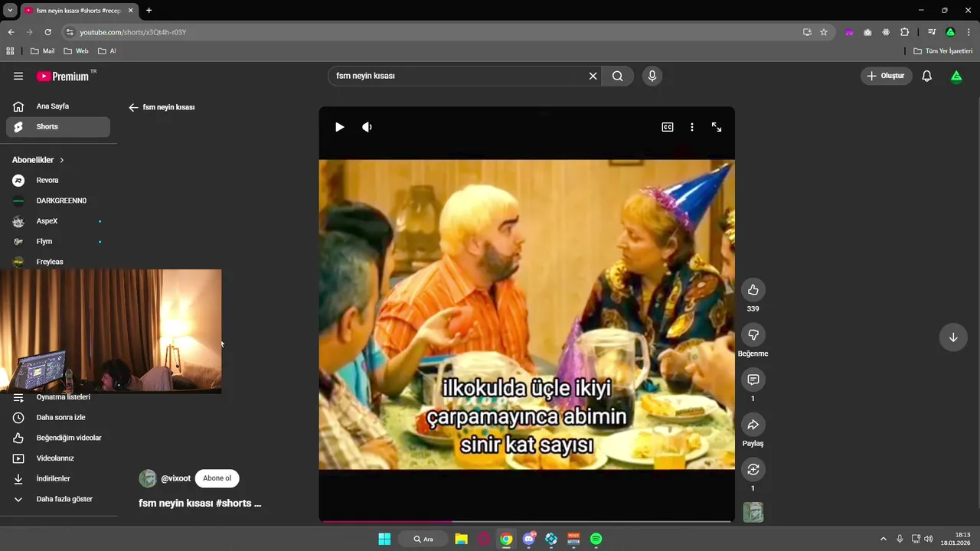Click the Oluştur create button
The width and height of the screenshot is (980, 551).
point(886,76)
